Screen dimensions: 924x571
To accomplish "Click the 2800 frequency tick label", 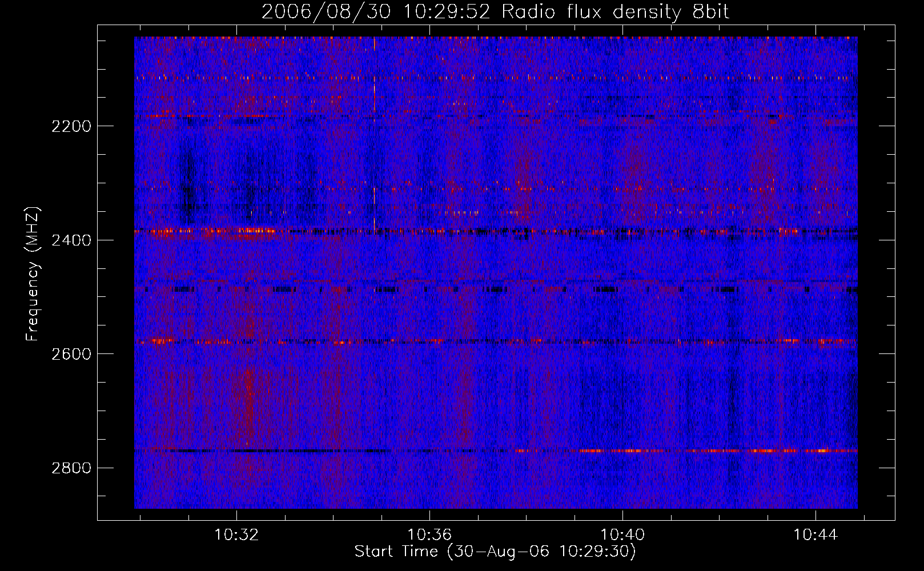I will 71,468.
